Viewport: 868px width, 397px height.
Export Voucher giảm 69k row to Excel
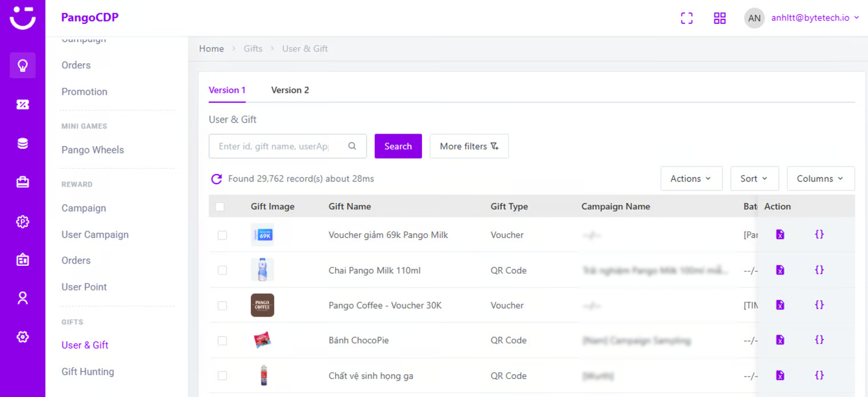780,234
